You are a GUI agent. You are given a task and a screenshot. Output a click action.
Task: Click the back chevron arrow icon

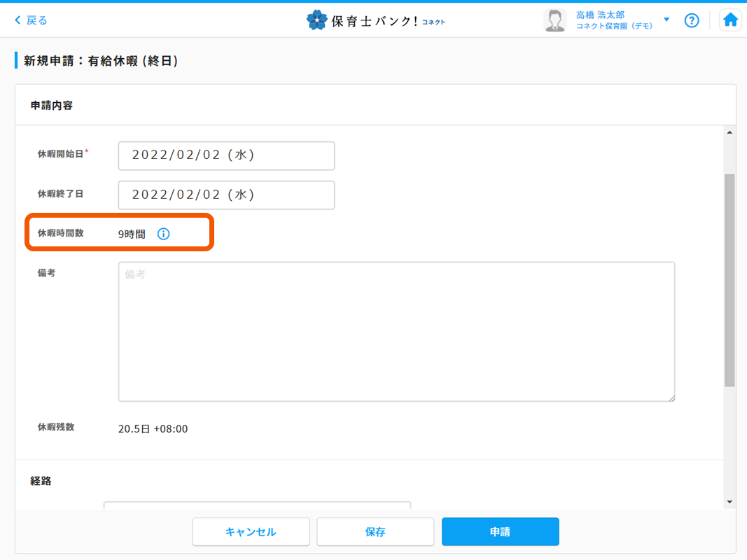(18, 20)
